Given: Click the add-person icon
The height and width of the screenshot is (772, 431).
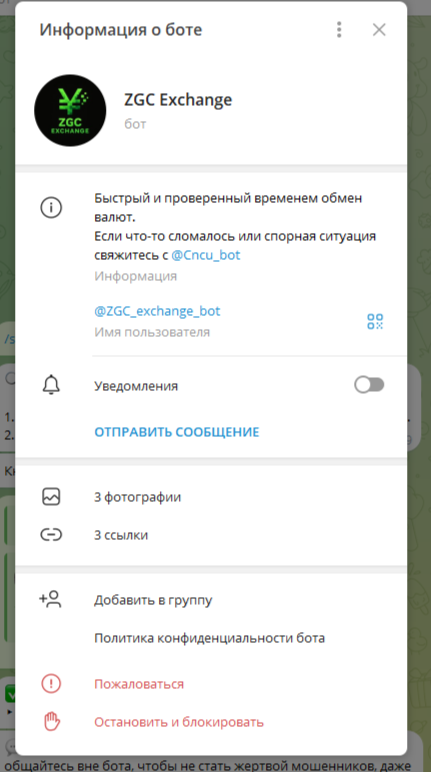Looking at the screenshot, I should coord(50,600).
